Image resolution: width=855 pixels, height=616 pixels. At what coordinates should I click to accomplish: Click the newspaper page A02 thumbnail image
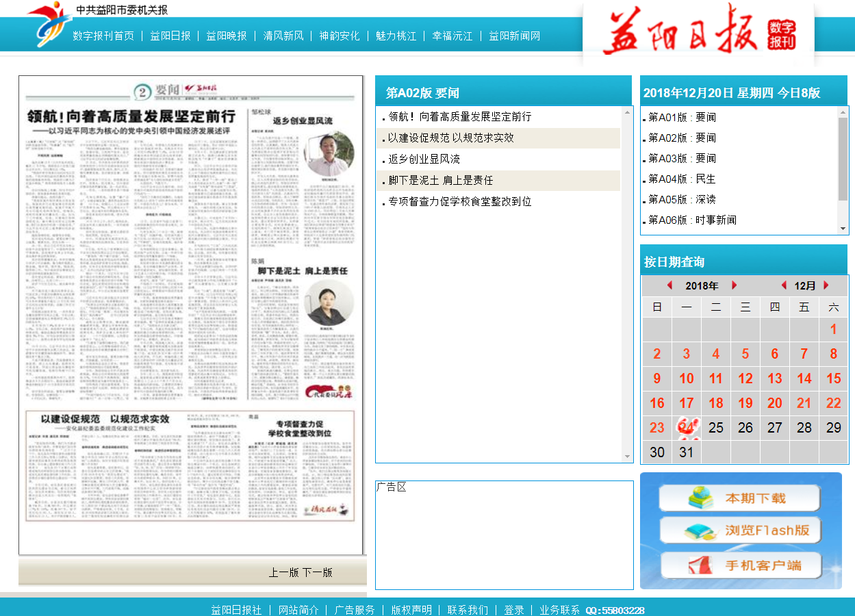190,315
